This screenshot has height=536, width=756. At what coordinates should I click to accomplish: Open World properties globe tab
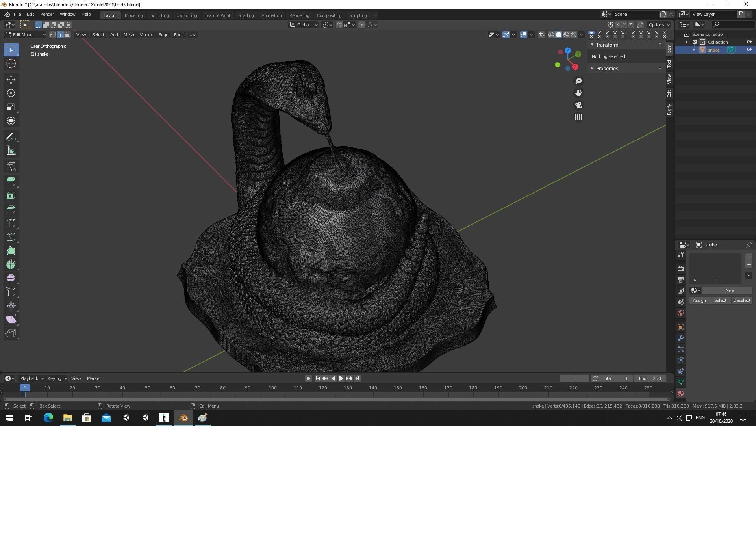(680, 313)
